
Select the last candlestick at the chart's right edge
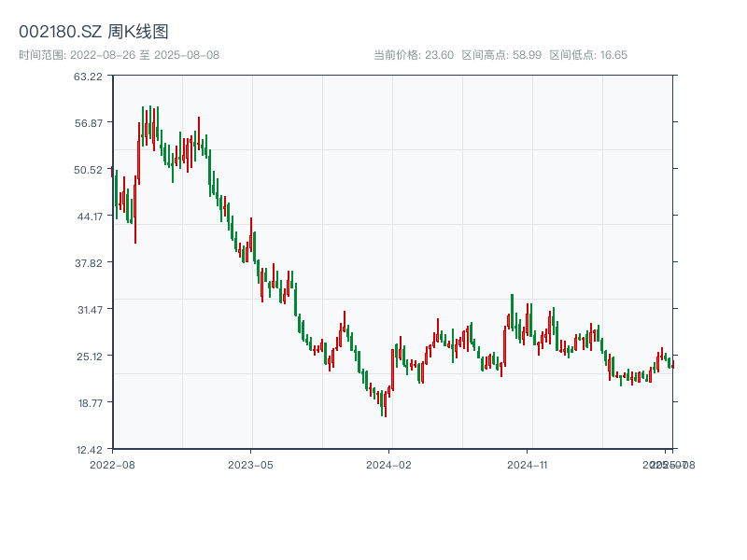click(671, 364)
